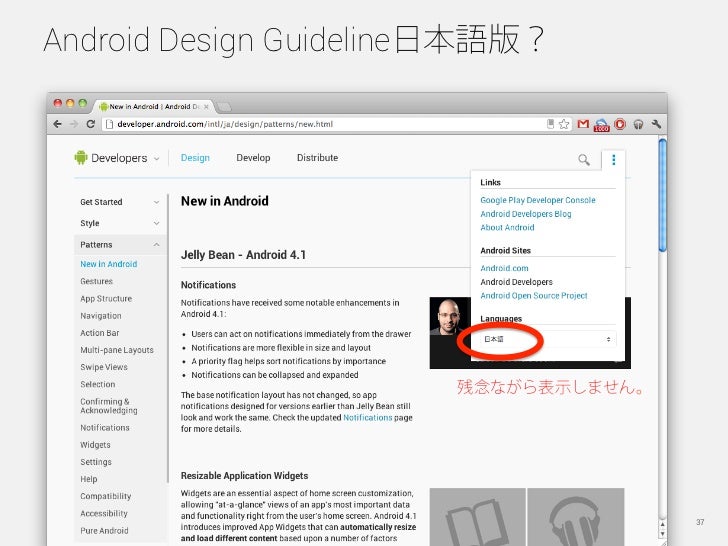This screenshot has height=546, width=728.
Task: Click the headphones extension icon
Action: [638, 124]
